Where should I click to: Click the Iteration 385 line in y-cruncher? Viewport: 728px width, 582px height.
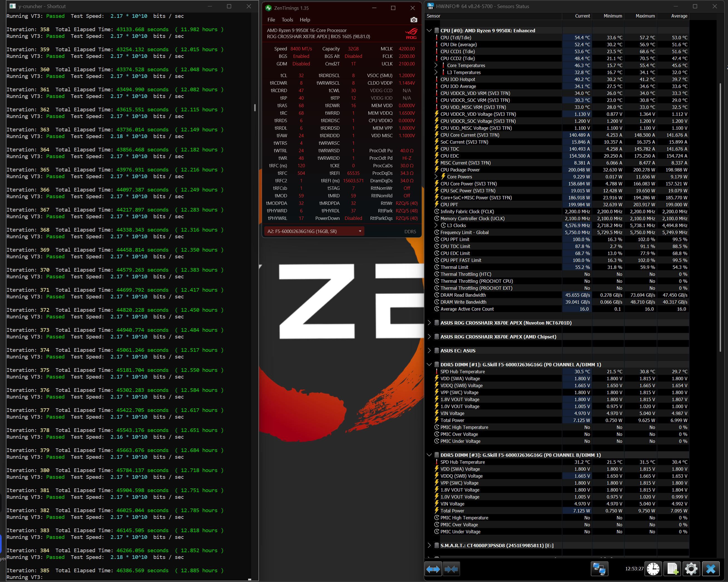(x=115, y=571)
